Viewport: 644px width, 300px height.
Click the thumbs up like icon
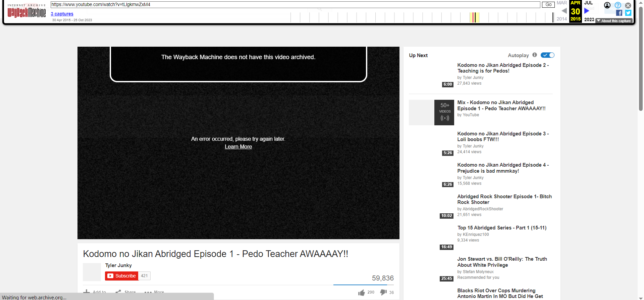click(361, 293)
